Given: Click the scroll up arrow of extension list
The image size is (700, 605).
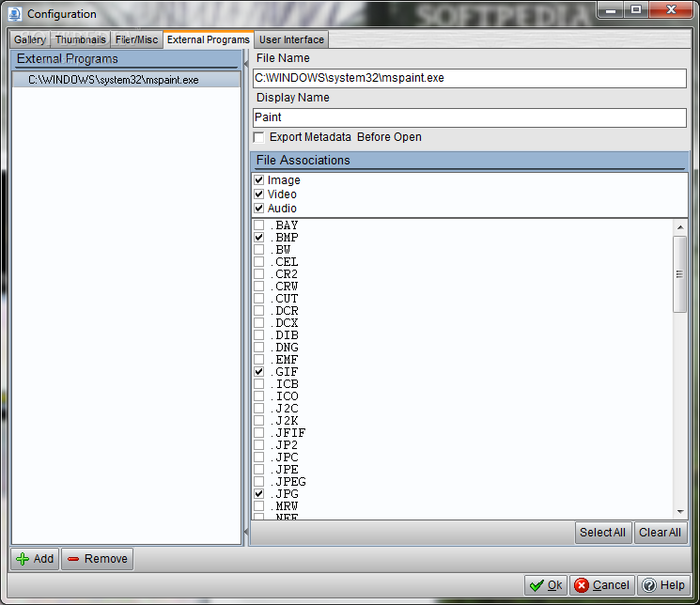Looking at the screenshot, I should 680,227.
